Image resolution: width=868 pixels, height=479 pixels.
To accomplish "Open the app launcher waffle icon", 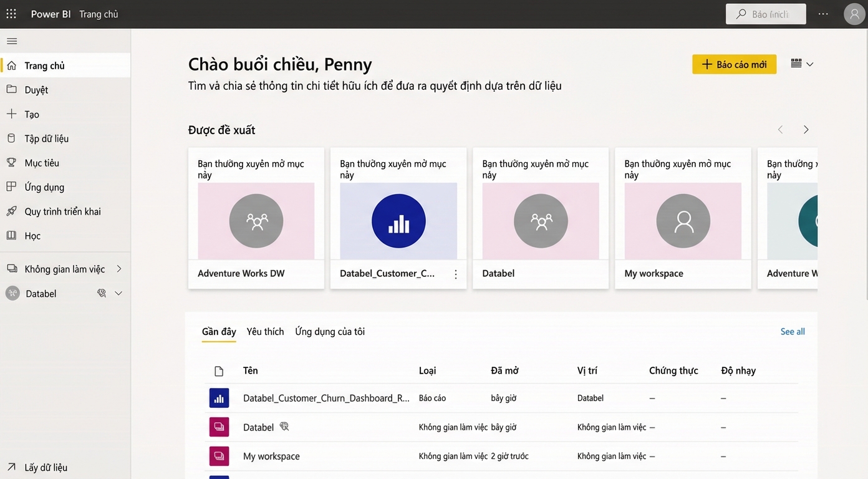I will 11,14.
